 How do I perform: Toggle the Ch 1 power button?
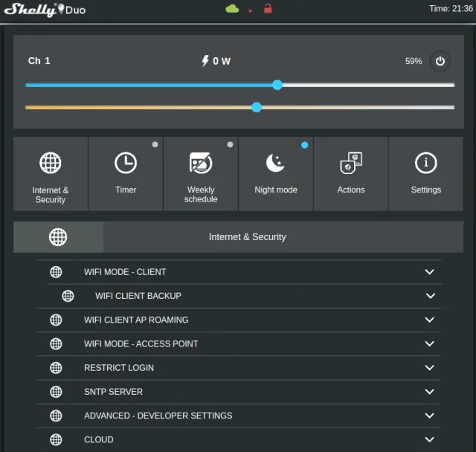(440, 61)
